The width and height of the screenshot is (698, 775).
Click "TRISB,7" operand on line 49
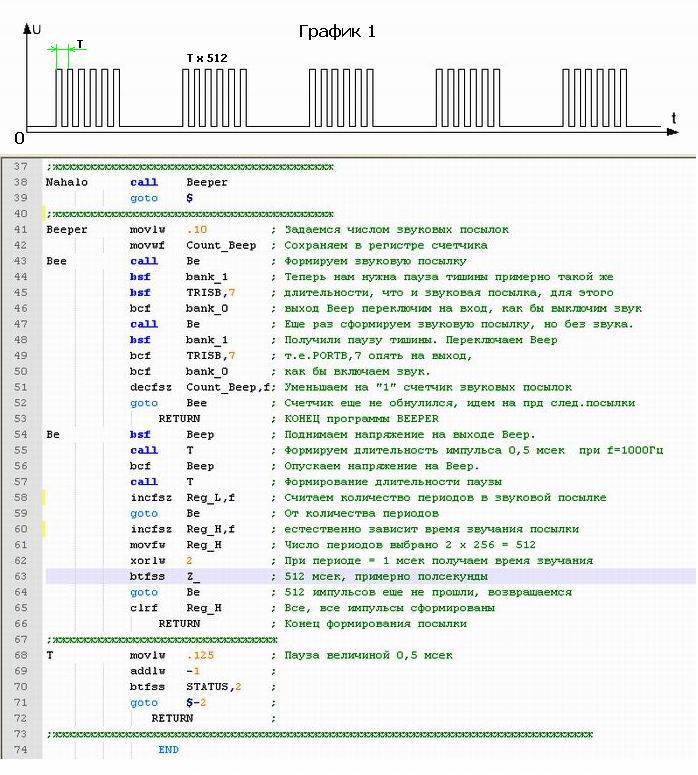click(211, 355)
